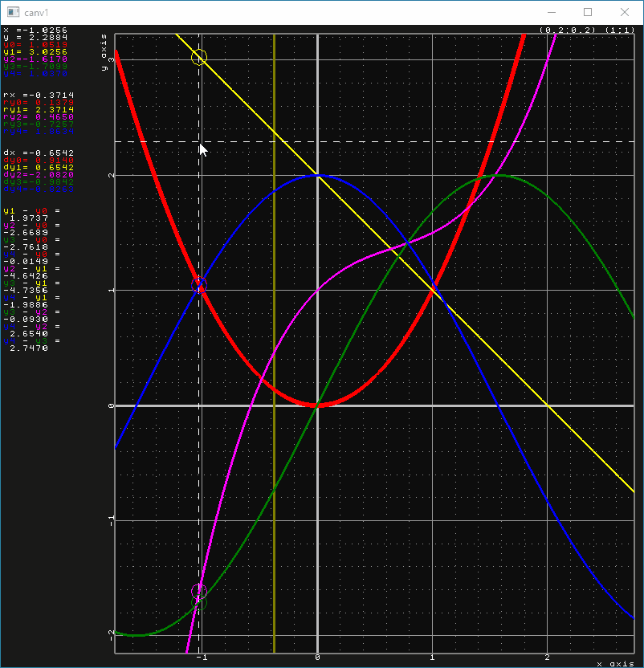The image size is (644, 668).
Task: Click the difference value -4.7356
Action: pyautogui.click(x=26, y=291)
